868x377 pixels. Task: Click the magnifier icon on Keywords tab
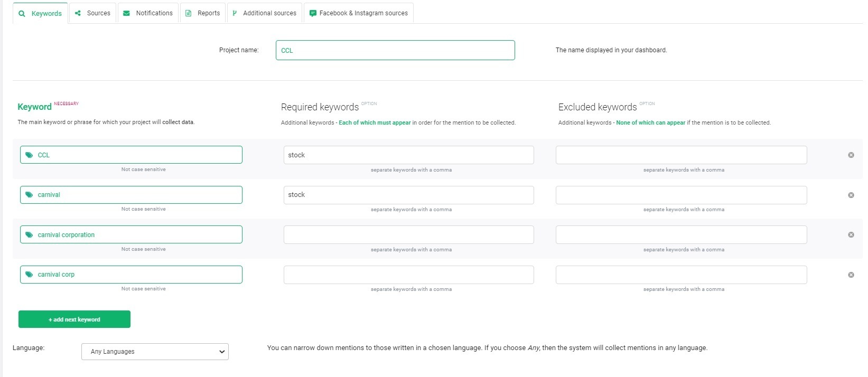coord(22,14)
